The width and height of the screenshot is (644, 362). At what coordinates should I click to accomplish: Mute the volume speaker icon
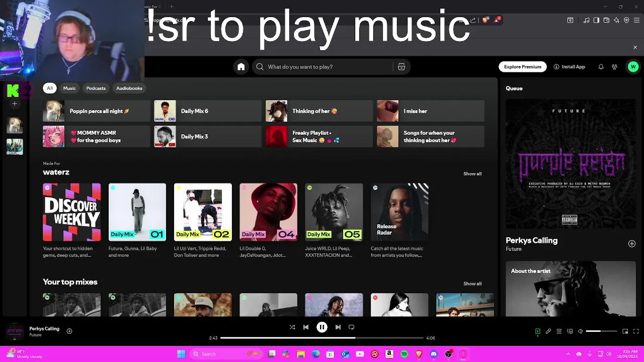click(580, 331)
